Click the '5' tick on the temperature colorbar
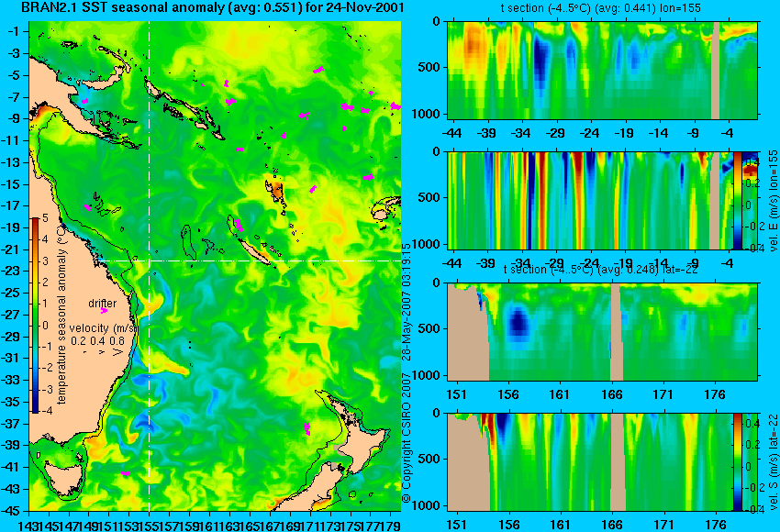This screenshot has height=532, width=780. [45, 217]
